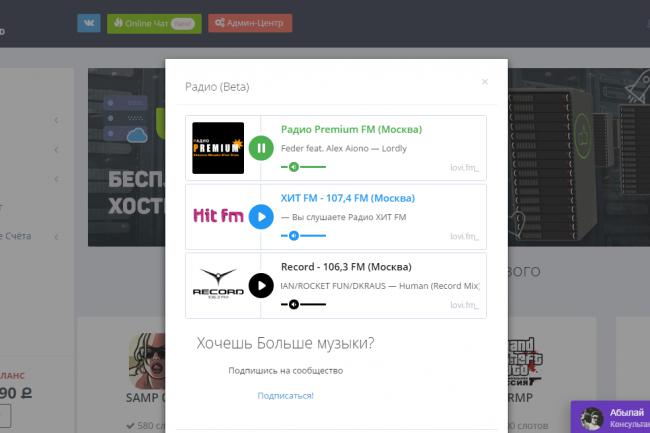Click text Вы слушаете Радио ХИТ FM

coord(349,217)
